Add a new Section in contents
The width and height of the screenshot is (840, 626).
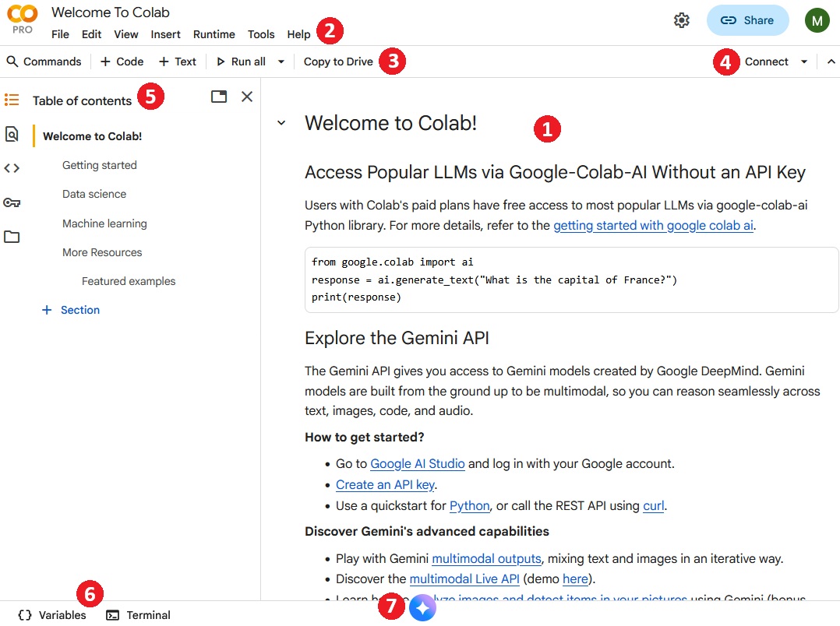click(x=71, y=310)
